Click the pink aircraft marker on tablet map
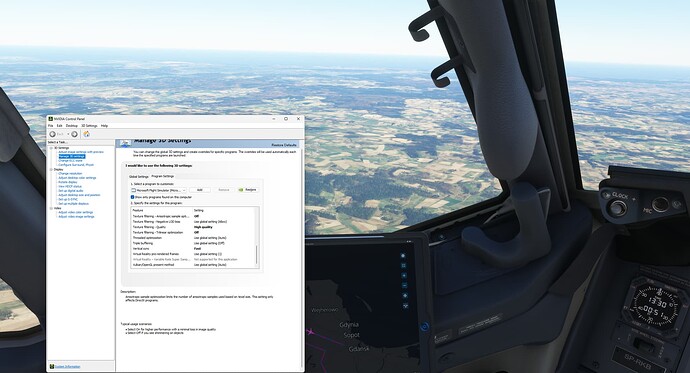The image size is (690, 373). (x=310, y=332)
